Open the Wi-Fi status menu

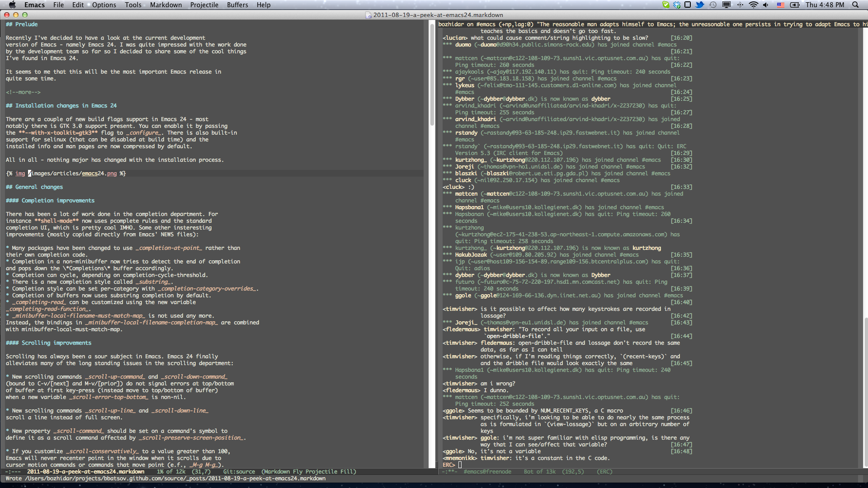click(x=753, y=5)
